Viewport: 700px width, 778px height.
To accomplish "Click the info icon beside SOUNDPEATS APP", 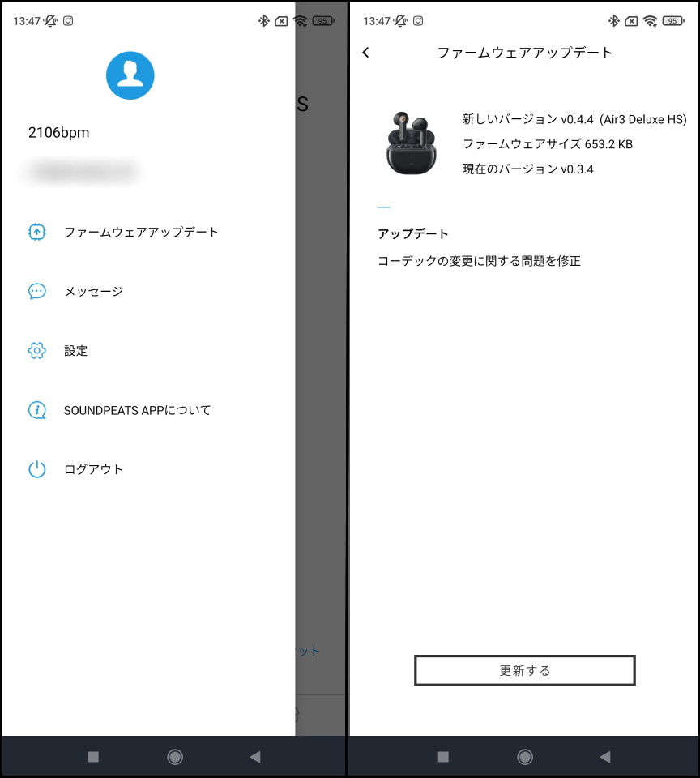I will (x=37, y=410).
